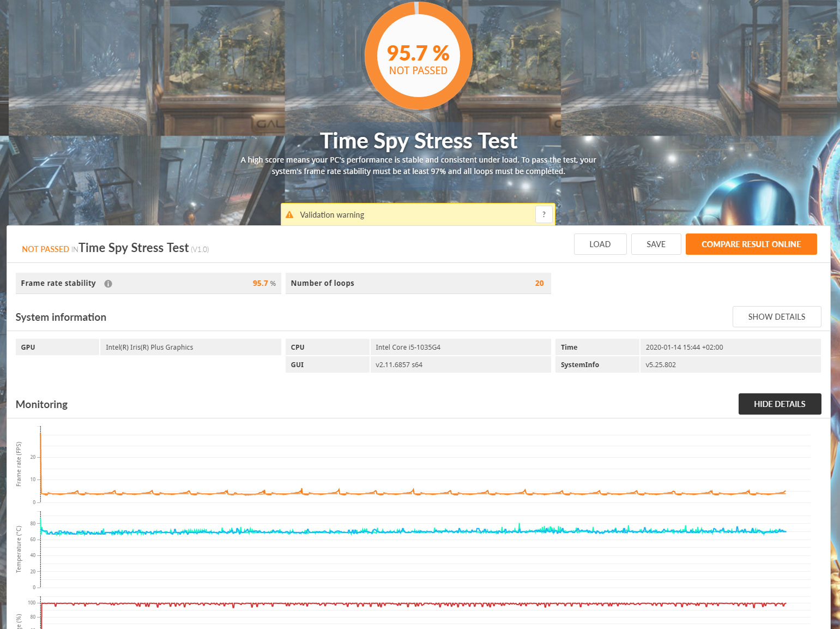Click the NOT PASSED status label in result header
Viewport: 840px width, 629px height.
pyautogui.click(x=45, y=249)
